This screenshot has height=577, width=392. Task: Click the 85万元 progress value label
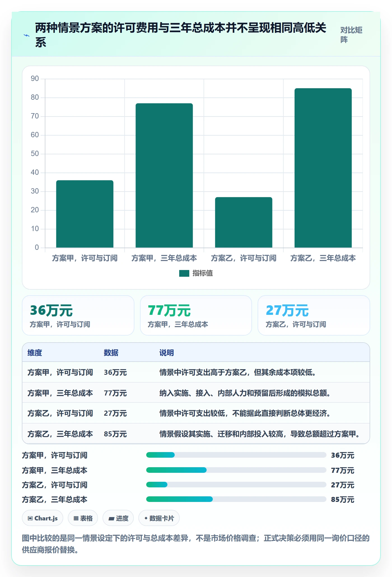[x=343, y=499]
